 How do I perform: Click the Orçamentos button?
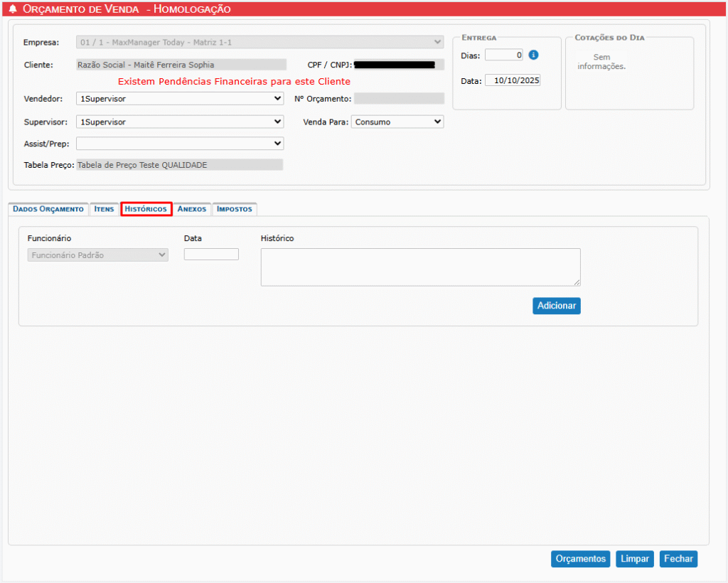(x=580, y=559)
